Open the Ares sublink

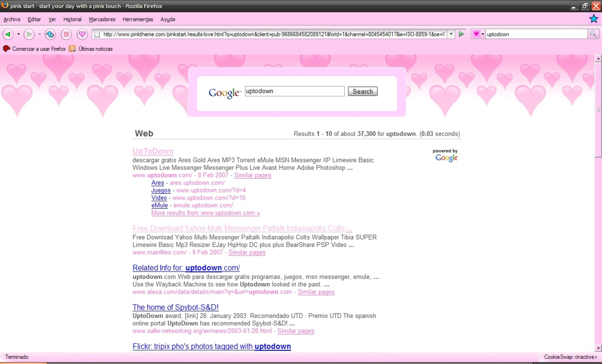click(158, 182)
